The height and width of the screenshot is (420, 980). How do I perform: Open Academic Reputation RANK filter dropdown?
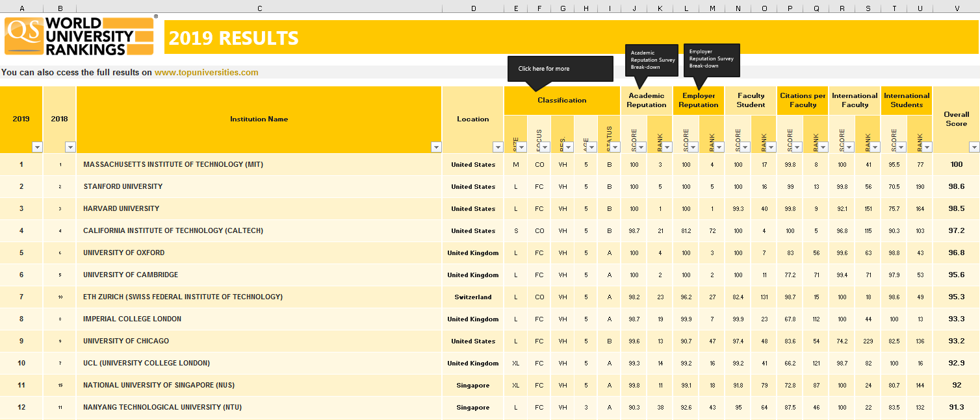point(667,147)
